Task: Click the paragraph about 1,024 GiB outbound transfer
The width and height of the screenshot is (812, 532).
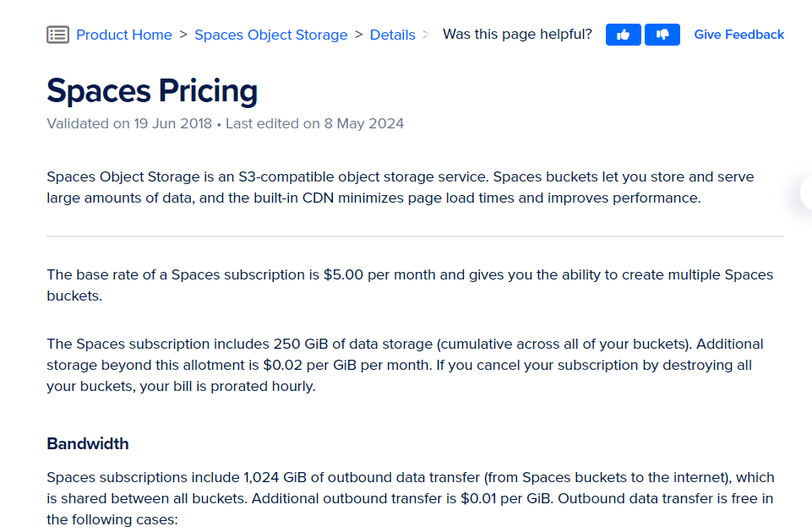Action: tap(410, 498)
